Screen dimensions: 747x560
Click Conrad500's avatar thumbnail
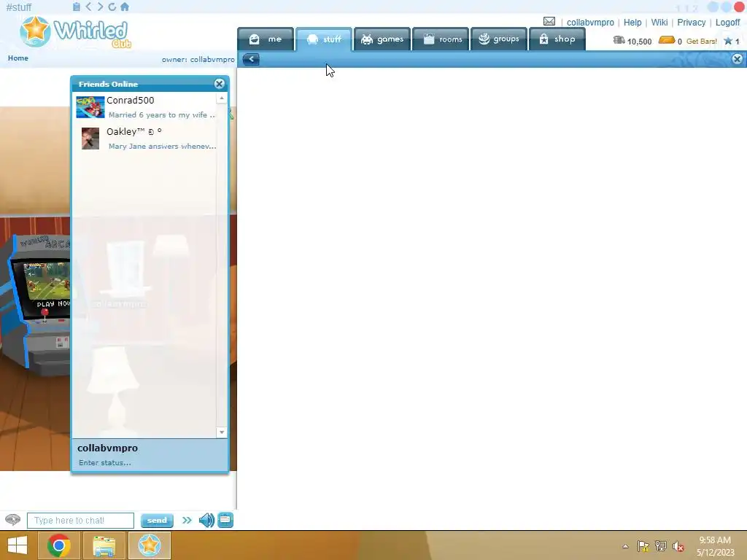(x=90, y=107)
